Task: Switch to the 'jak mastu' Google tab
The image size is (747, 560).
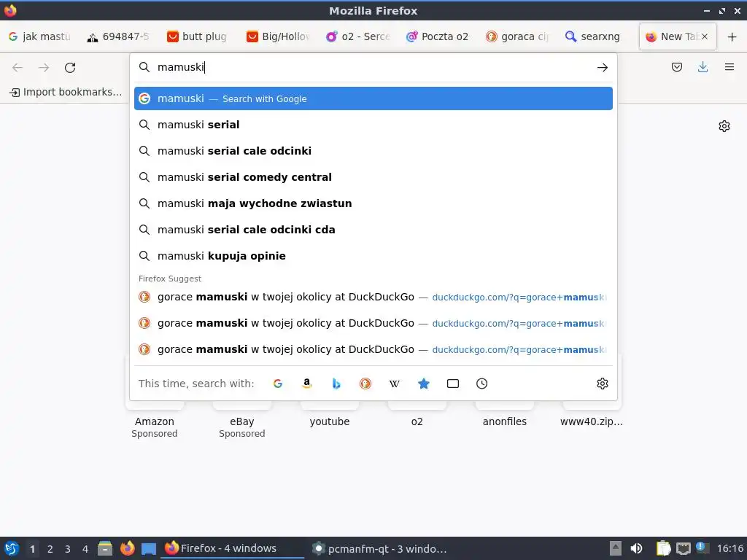Action: (x=40, y=36)
